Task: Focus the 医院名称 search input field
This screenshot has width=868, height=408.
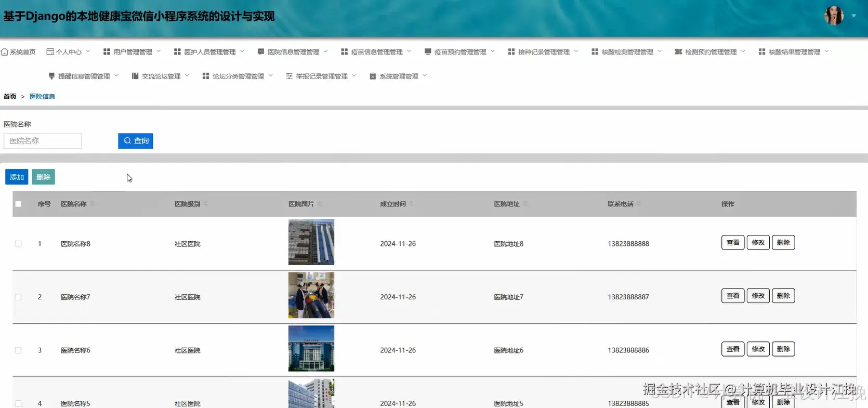Action: 43,141
